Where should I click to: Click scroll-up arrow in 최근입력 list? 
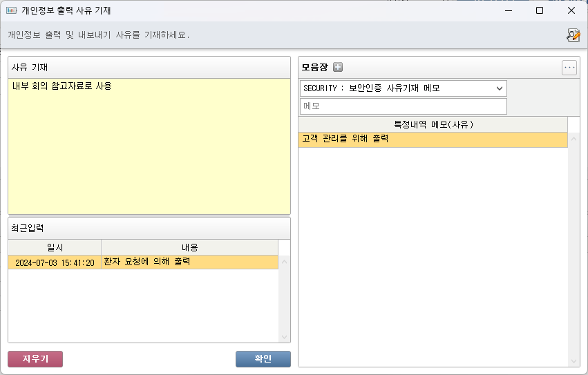pos(284,261)
